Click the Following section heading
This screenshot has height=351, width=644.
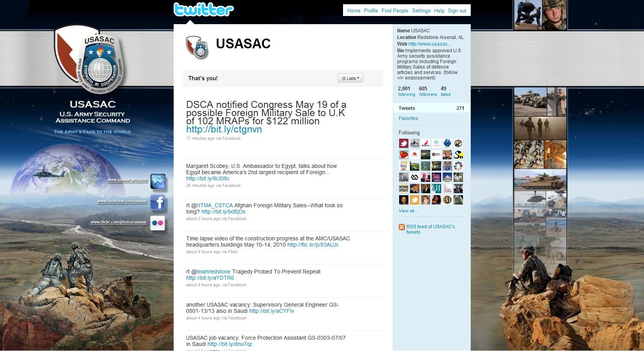pos(409,132)
